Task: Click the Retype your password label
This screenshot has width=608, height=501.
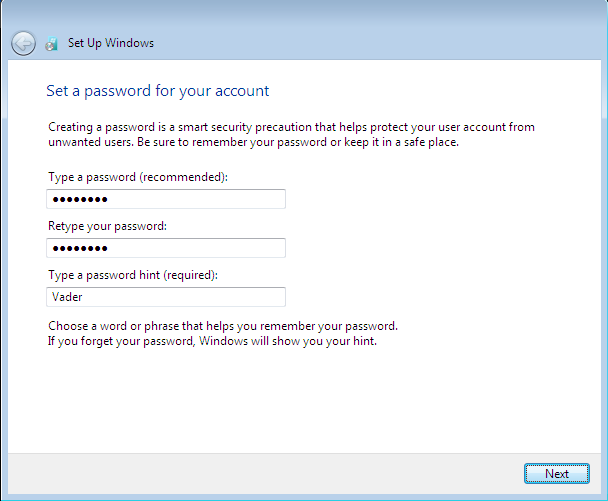Action: pos(107,226)
